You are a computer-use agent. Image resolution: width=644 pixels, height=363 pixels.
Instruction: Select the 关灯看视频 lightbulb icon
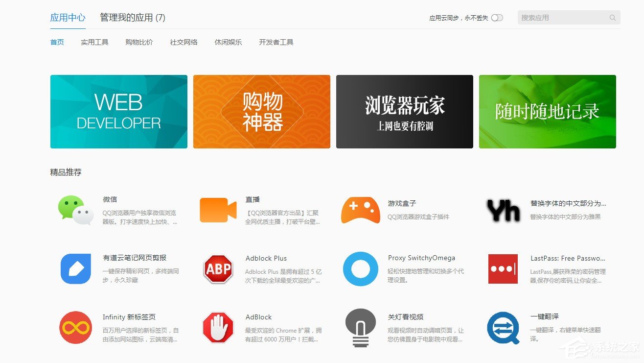(x=360, y=328)
